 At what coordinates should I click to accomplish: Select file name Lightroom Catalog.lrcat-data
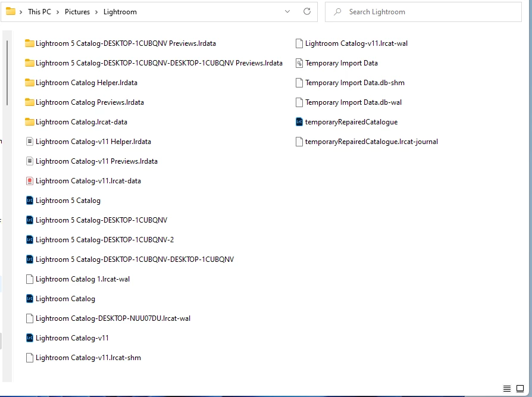(82, 122)
